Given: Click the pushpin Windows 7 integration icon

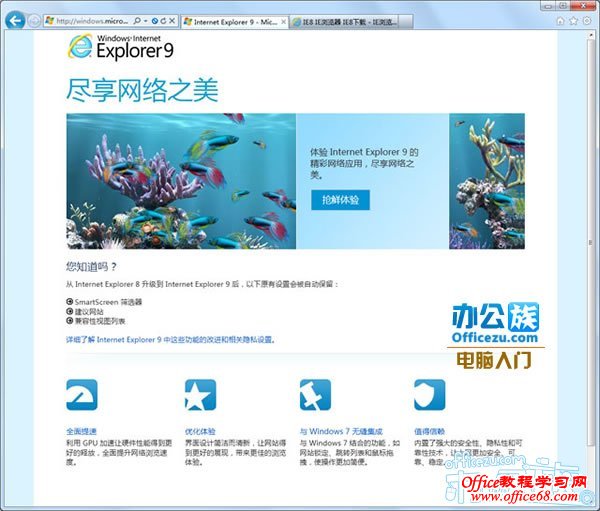Looking at the screenshot, I should [x=315, y=395].
